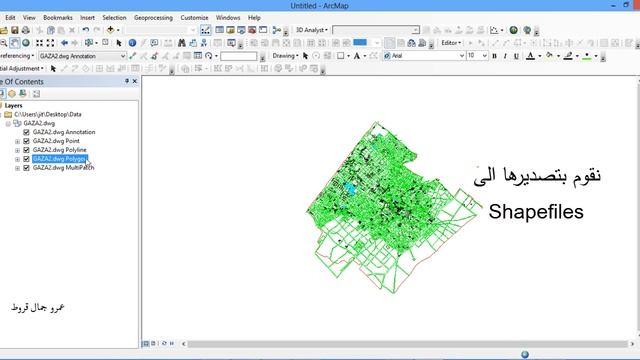Apply Bold text formatting
This screenshot has height=360, width=640.
coord(494,56)
